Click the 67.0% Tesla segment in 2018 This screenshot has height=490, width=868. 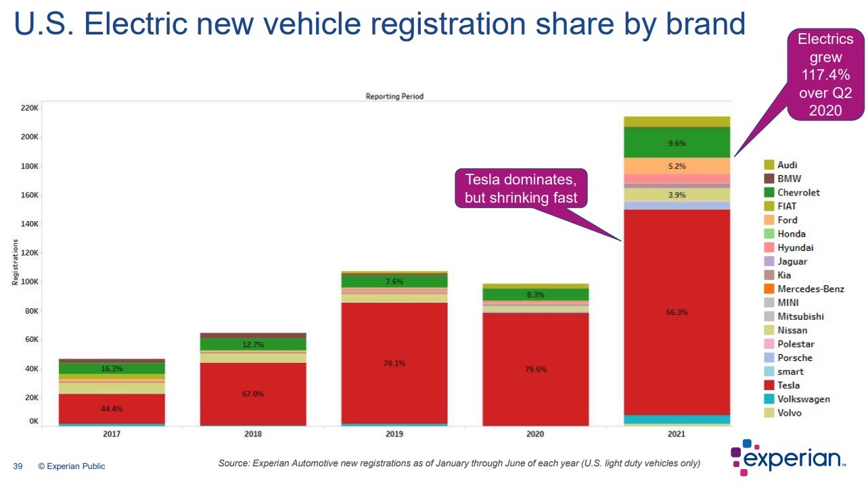click(x=253, y=394)
